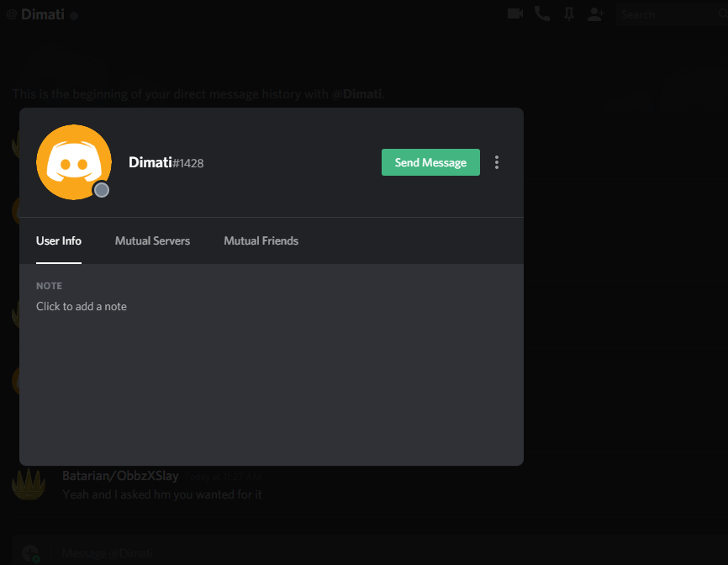
Task: Click the NOTE heading label
Action: (50, 286)
